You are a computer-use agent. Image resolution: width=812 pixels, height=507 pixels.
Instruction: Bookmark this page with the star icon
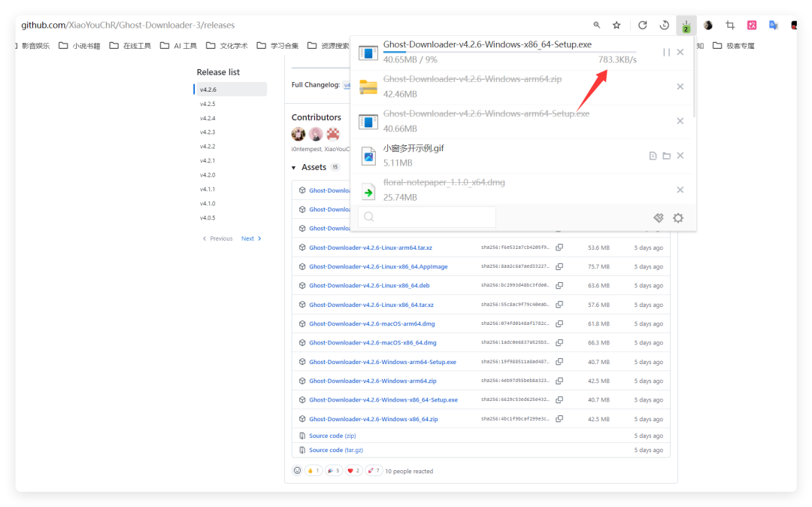point(617,25)
